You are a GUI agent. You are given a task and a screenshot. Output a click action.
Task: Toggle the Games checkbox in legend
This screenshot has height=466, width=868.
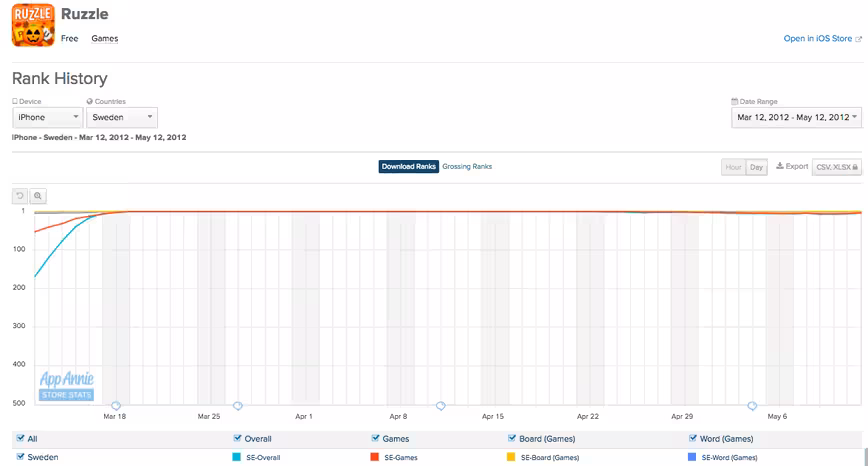pyautogui.click(x=375, y=438)
